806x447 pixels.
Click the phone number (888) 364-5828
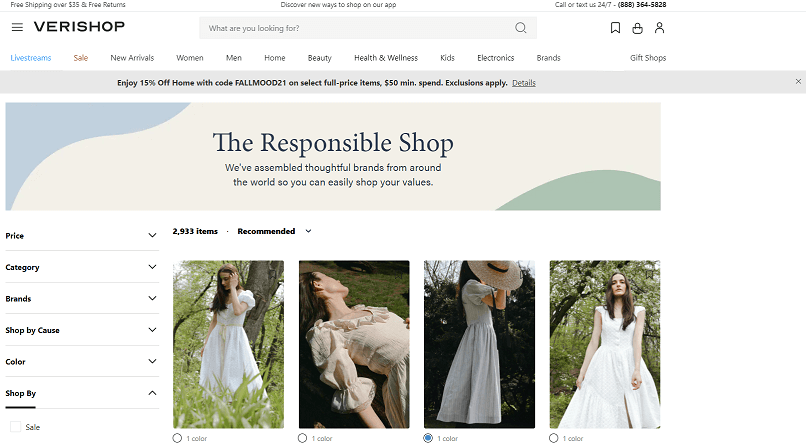[642, 5]
